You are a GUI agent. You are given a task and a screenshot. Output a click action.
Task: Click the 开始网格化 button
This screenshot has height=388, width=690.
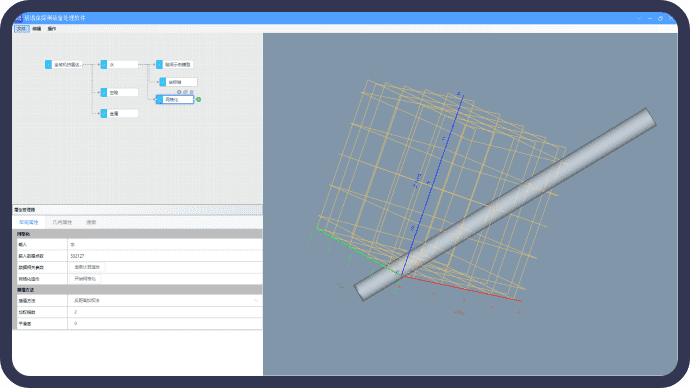tap(85, 278)
